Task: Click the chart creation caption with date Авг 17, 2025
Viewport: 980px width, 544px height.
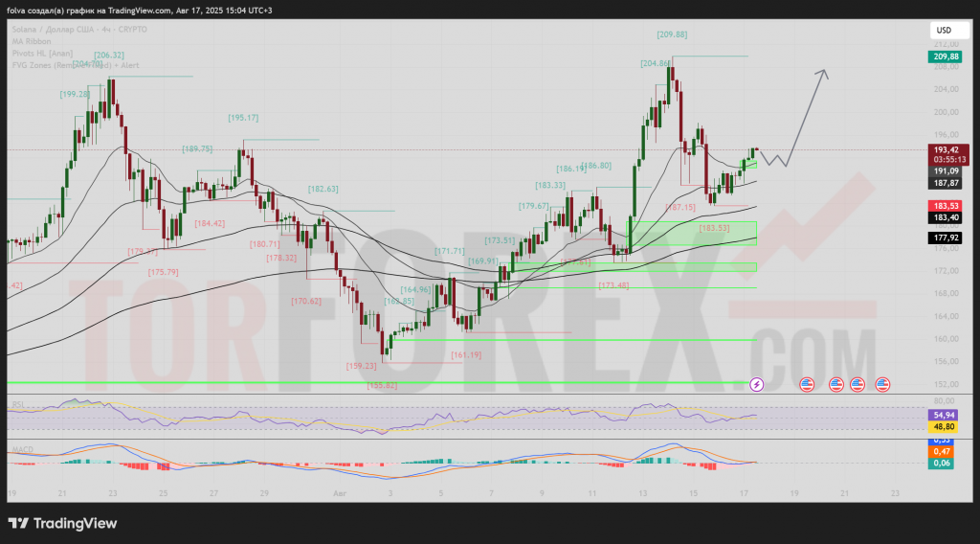Action: [x=140, y=11]
